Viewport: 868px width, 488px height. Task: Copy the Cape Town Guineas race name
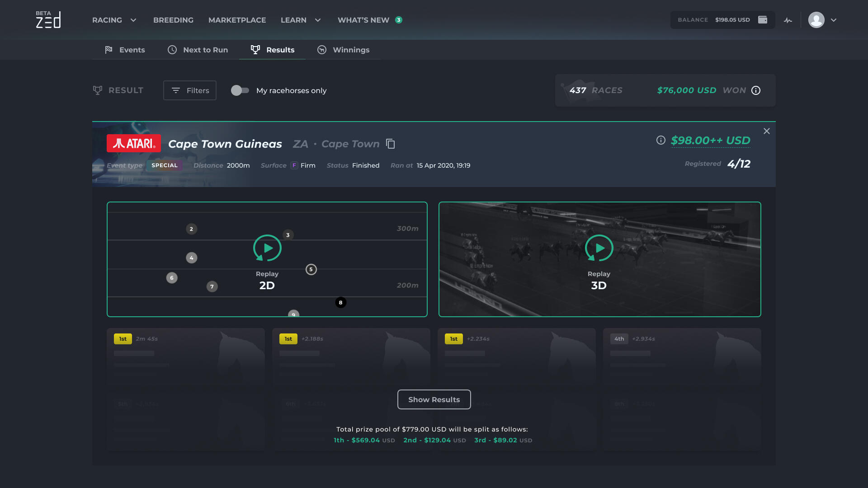390,144
